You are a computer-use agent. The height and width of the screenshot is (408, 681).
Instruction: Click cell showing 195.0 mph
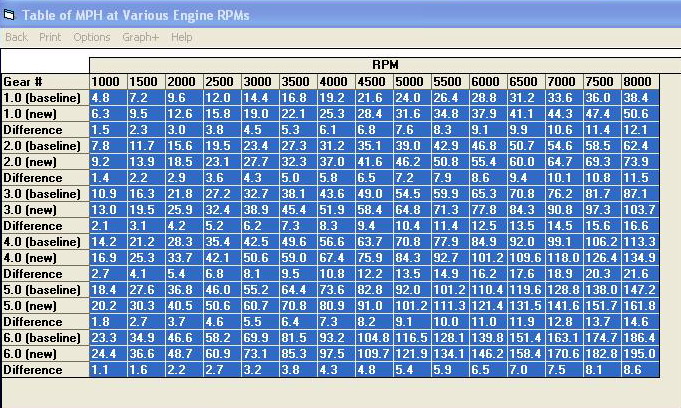click(x=640, y=353)
